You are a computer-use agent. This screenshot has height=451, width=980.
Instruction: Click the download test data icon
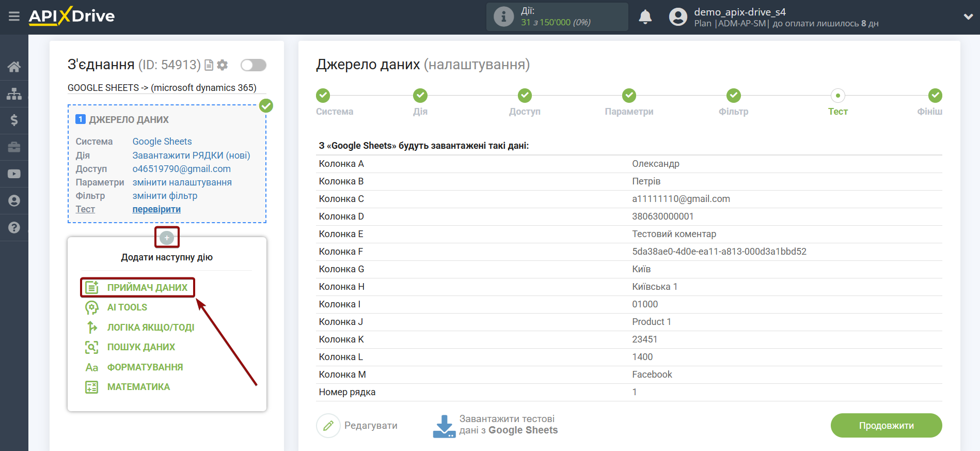pyautogui.click(x=444, y=426)
